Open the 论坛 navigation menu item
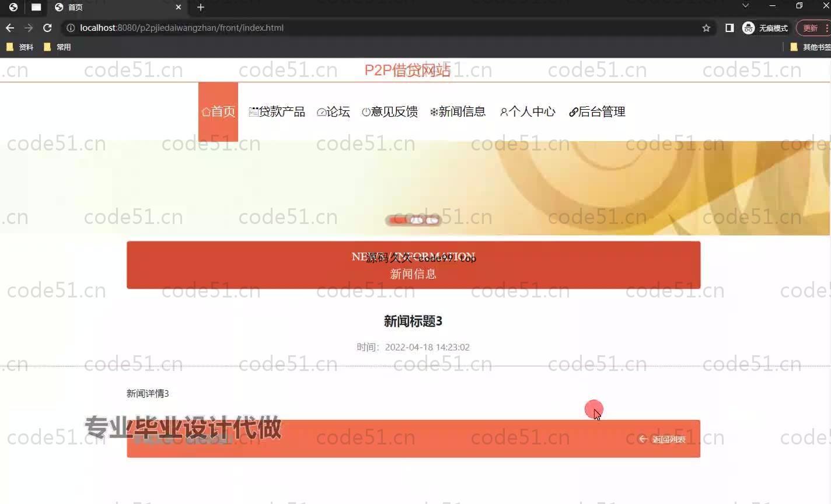This screenshot has height=504, width=831. pyautogui.click(x=333, y=111)
